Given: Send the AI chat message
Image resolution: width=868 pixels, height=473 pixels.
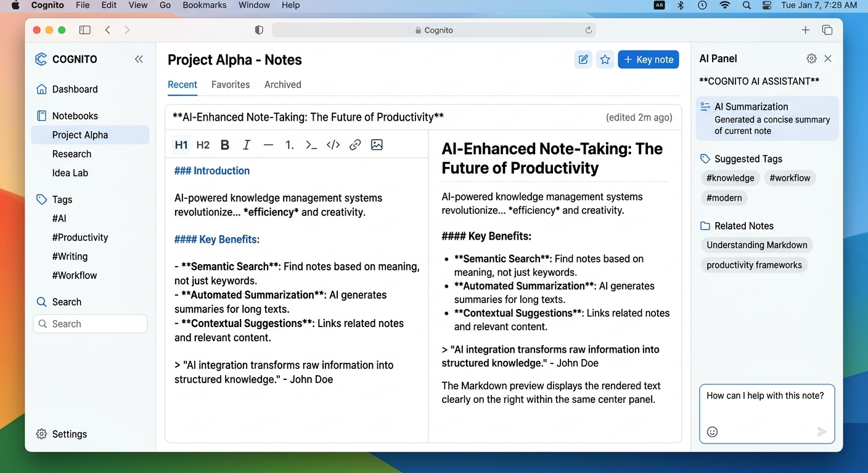Looking at the screenshot, I should coord(822,432).
